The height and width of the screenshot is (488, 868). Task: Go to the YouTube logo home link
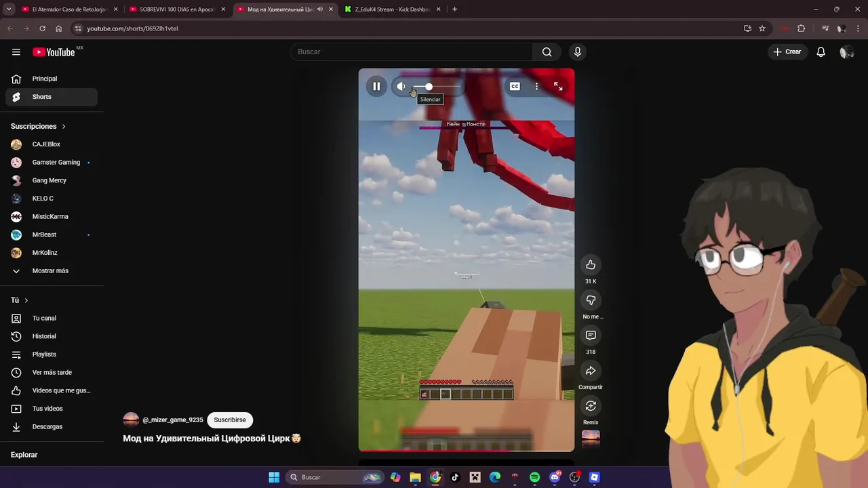point(54,52)
